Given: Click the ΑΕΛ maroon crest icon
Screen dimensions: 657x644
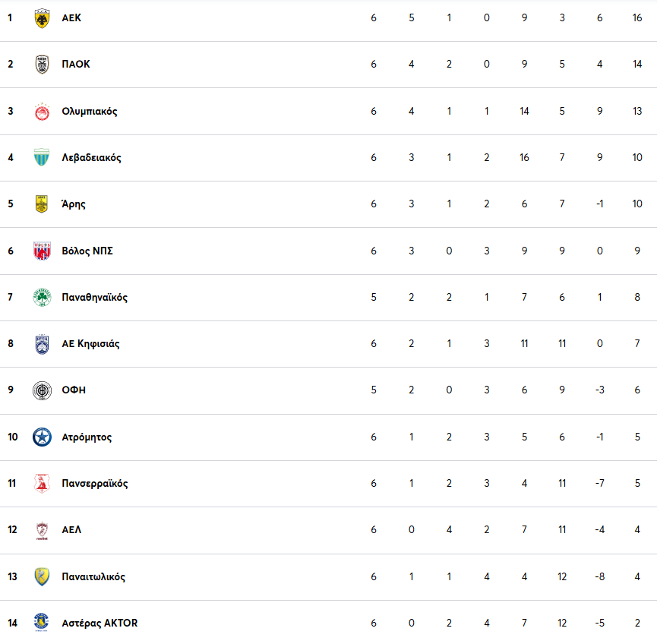Looking at the screenshot, I should tap(42, 530).
